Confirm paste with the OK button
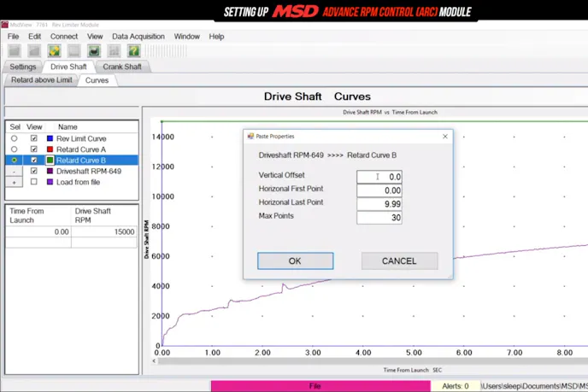 [x=295, y=260]
